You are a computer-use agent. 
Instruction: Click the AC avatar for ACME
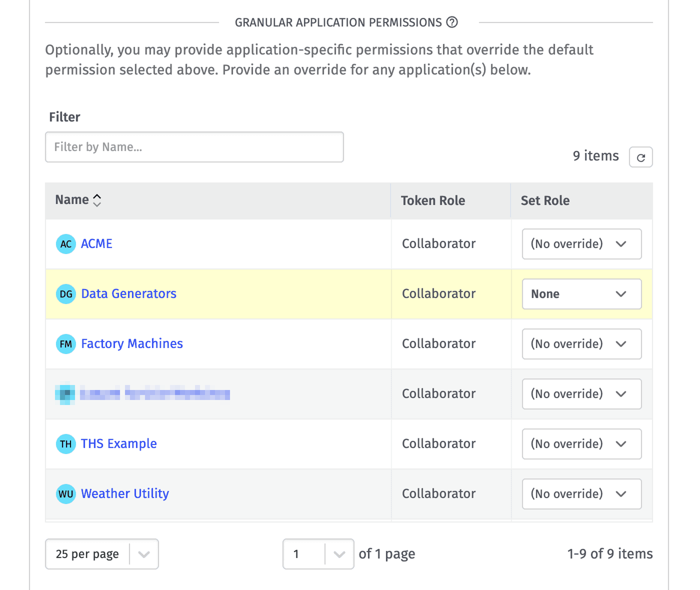click(x=66, y=244)
